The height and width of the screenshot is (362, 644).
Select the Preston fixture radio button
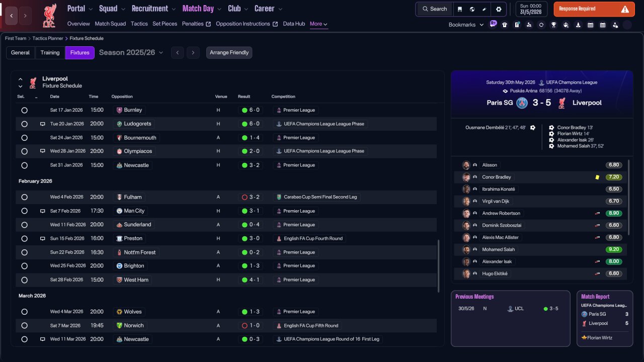(x=24, y=238)
